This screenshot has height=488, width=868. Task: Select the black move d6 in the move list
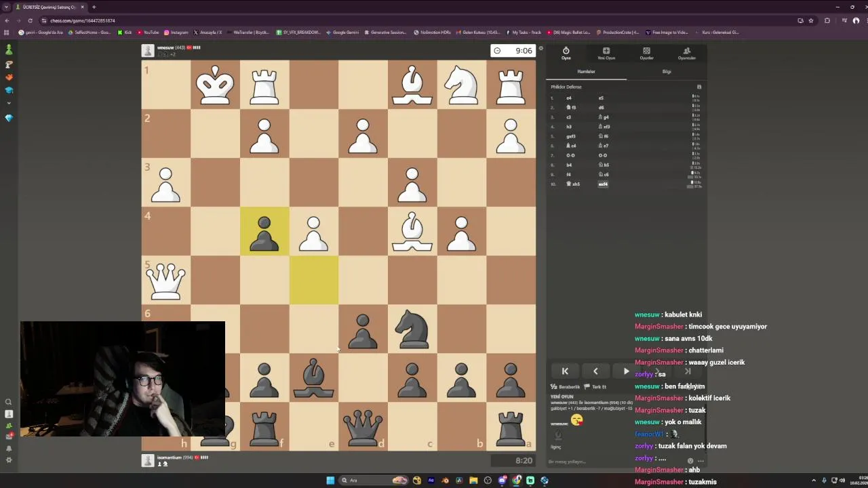601,107
